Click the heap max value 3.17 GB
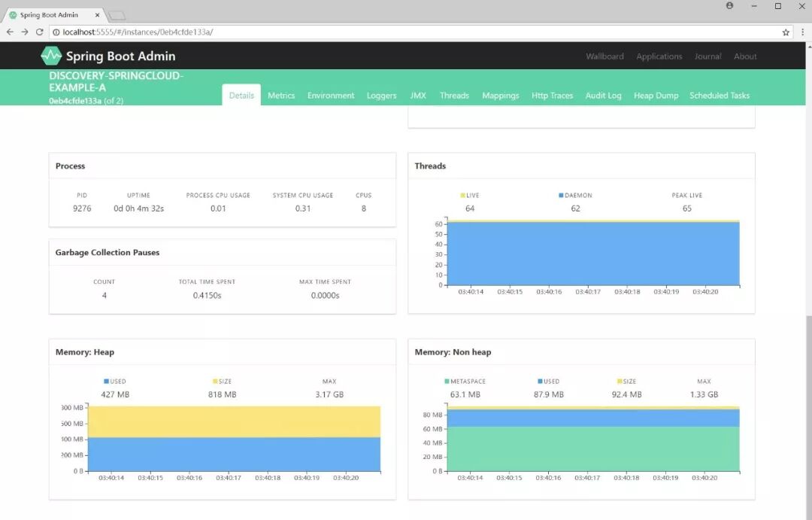This screenshot has height=520, width=812. (x=329, y=394)
